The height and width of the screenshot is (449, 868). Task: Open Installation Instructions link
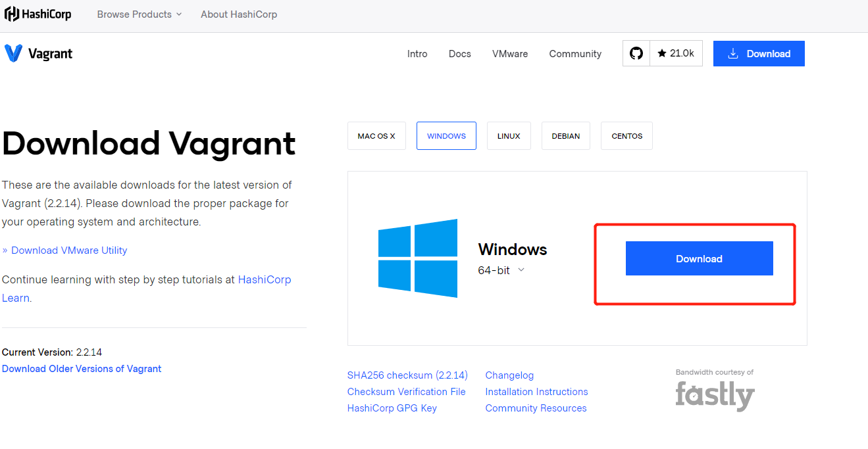536,392
